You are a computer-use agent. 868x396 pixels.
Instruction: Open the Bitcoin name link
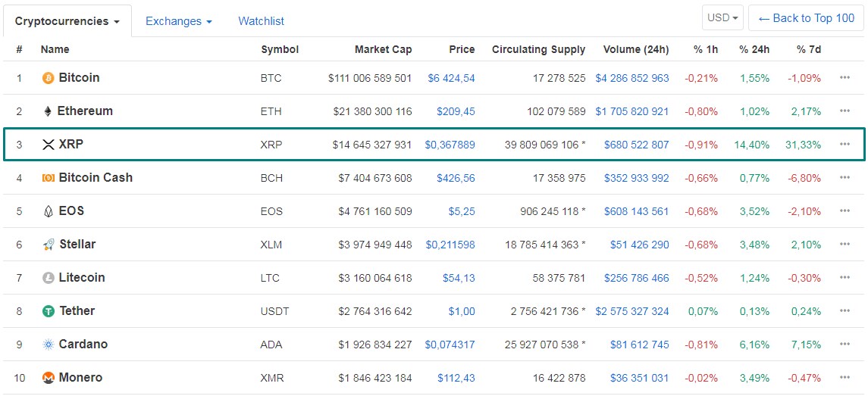(79, 78)
